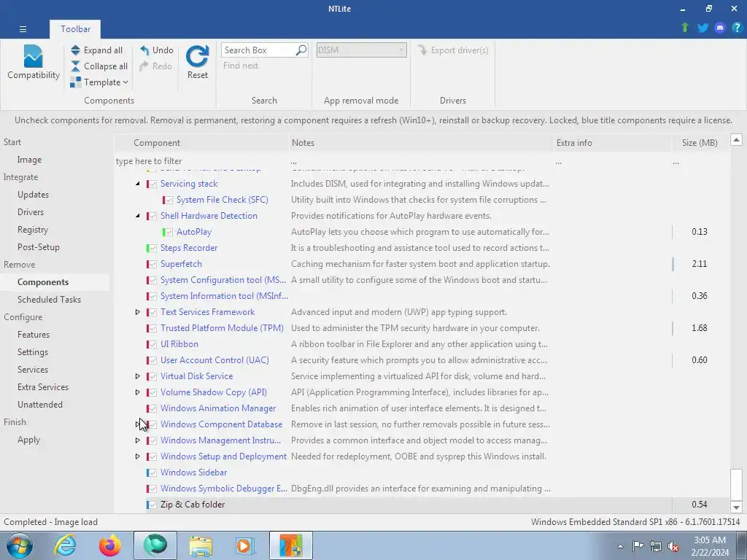This screenshot has height=560, width=747.
Task: Open the Post-Setup page
Action: [39, 247]
